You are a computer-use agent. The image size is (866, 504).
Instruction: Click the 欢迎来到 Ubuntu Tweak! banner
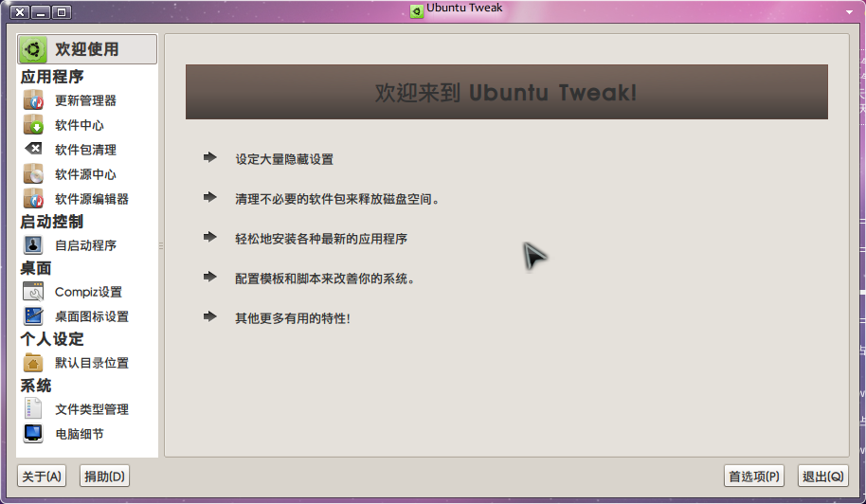[507, 92]
